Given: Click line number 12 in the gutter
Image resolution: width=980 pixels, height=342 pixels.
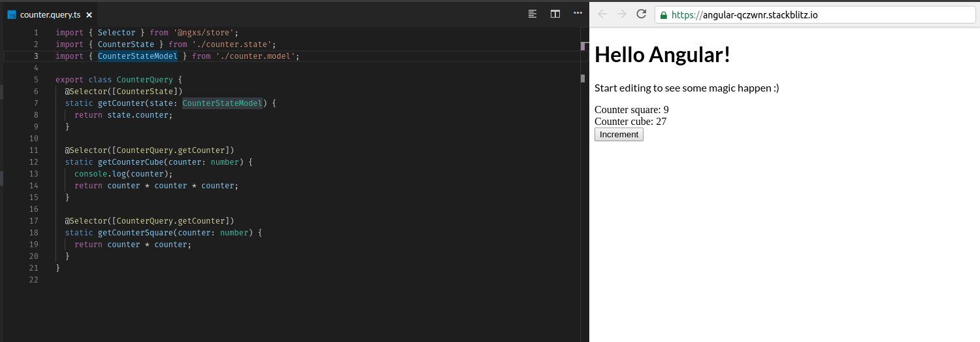Looking at the screenshot, I should pyautogui.click(x=34, y=162).
